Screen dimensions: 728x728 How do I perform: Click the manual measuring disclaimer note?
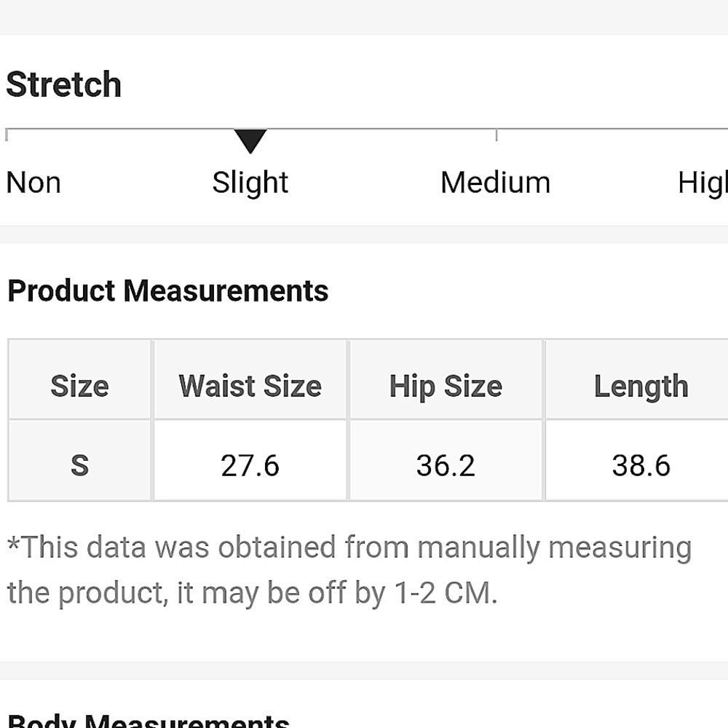tap(349, 570)
